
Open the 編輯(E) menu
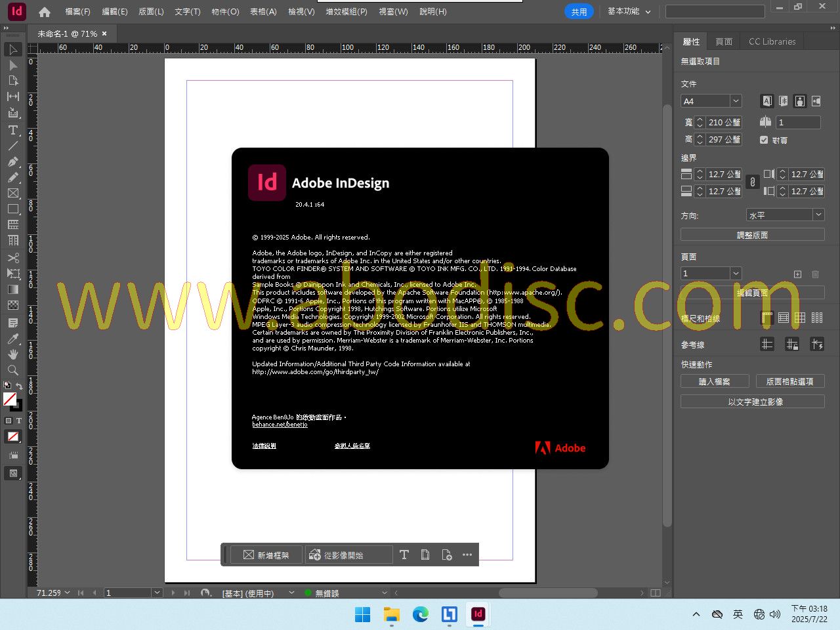115,12
